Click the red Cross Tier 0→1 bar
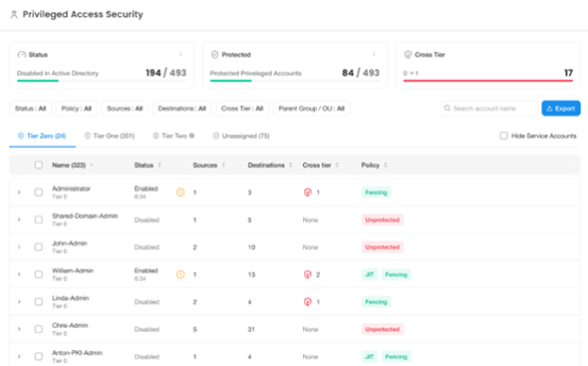This screenshot has width=588, height=366. [488, 81]
